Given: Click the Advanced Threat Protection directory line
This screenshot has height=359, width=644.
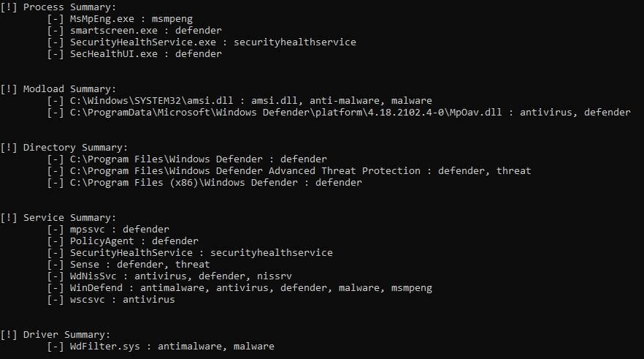Looking at the screenshot, I should pos(300,171).
